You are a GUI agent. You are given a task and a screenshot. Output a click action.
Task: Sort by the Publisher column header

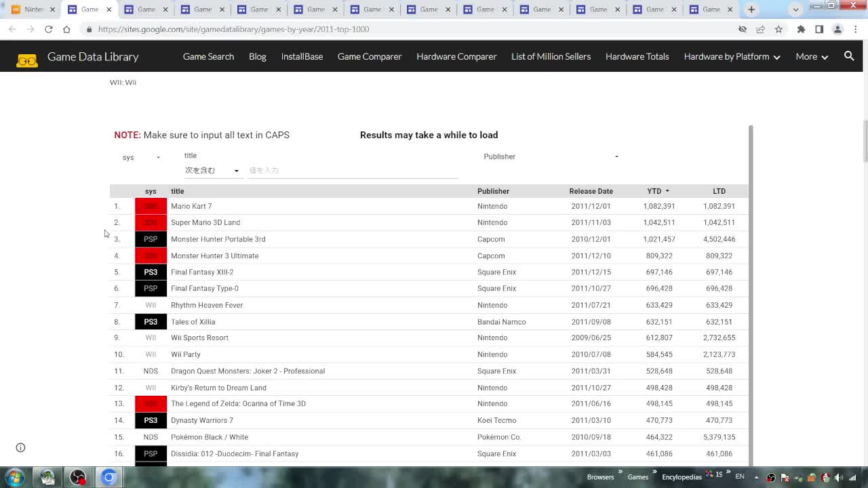click(493, 191)
